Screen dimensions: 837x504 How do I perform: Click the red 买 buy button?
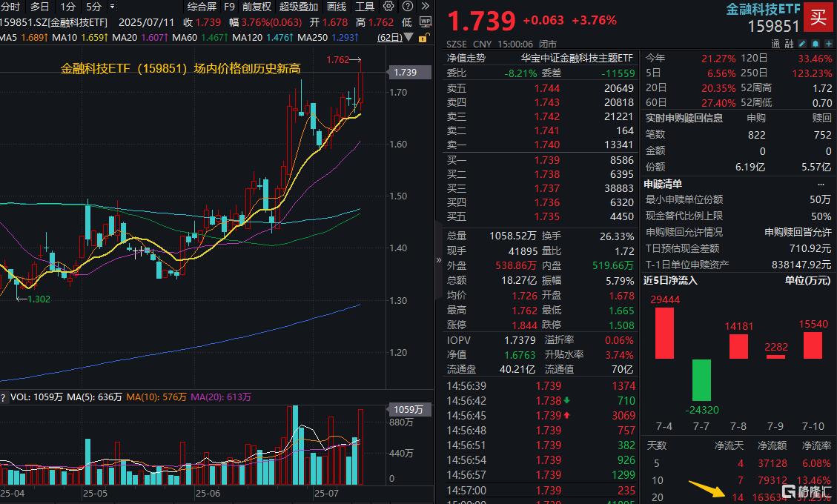click(x=819, y=17)
